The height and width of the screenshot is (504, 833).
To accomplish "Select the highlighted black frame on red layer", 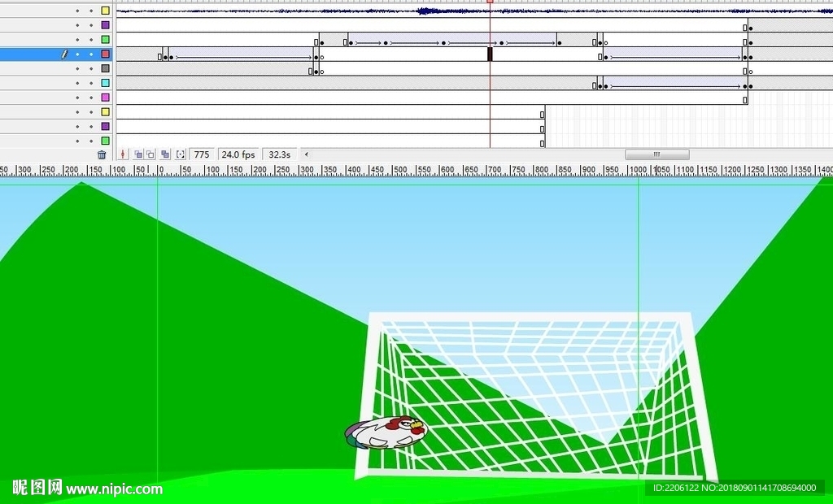I will [x=490, y=54].
